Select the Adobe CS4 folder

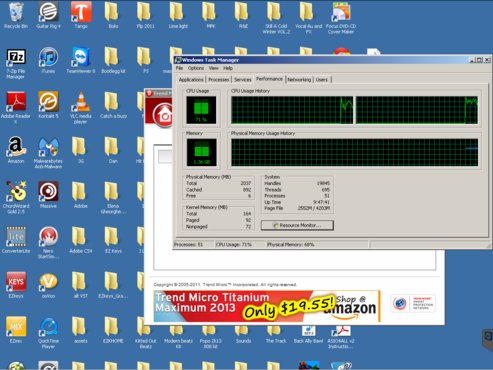click(80, 240)
